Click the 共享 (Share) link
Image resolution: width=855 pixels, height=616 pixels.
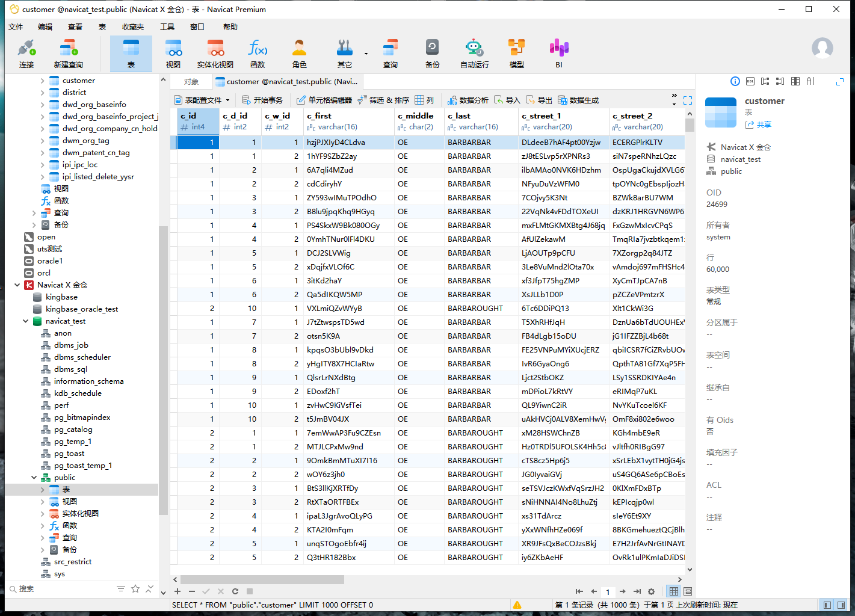click(758, 125)
